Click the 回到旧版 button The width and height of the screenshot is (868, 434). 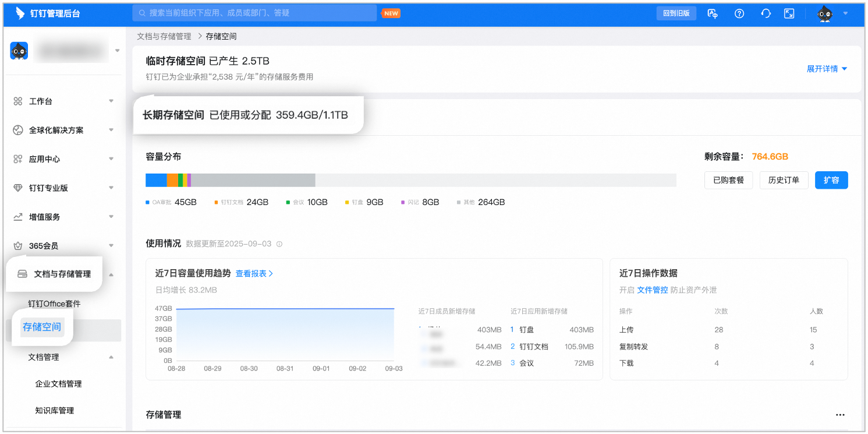pos(676,13)
